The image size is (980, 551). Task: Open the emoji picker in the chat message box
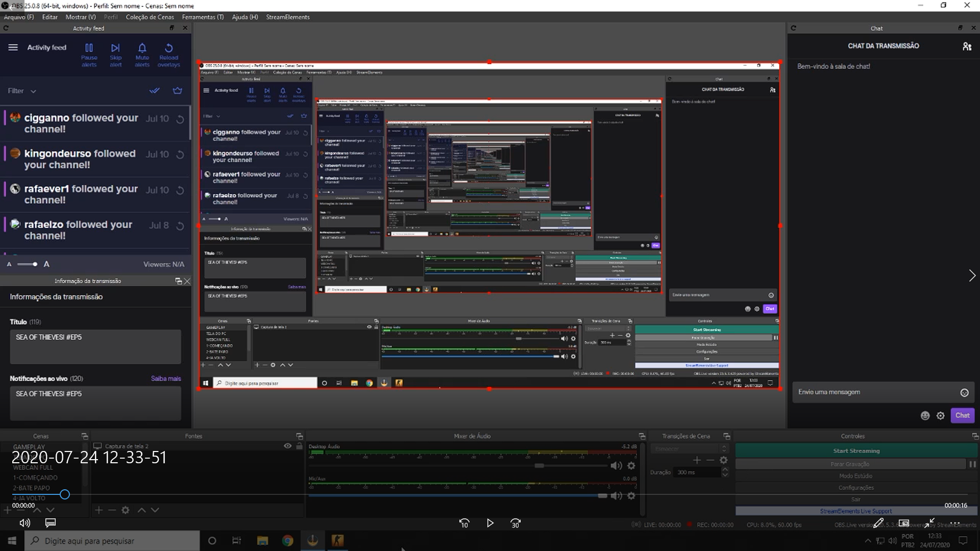[x=964, y=392]
